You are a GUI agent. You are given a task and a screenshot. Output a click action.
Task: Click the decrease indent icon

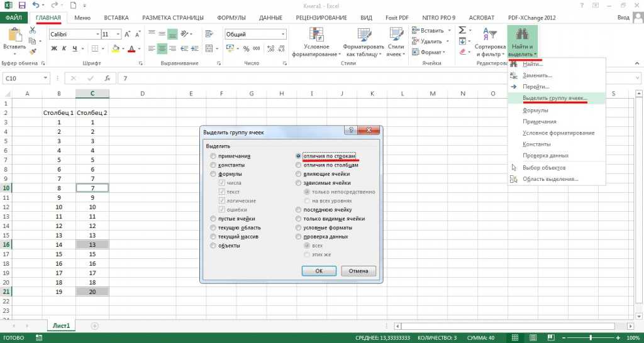click(184, 48)
